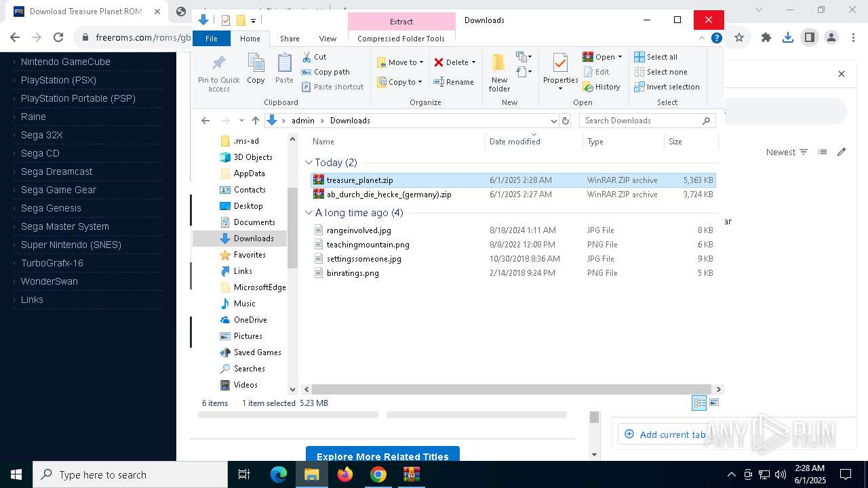Sort by Date modified column header
The image size is (868, 488).
pyautogui.click(x=533, y=142)
